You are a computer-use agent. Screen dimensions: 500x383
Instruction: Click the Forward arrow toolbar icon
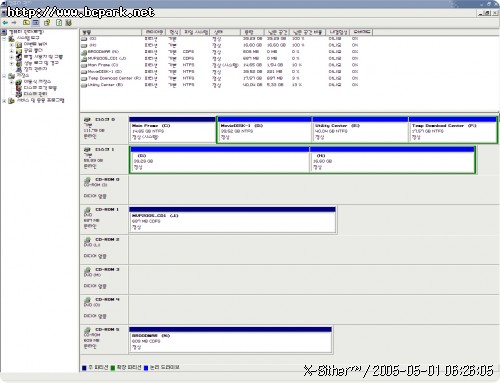point(14,23)
